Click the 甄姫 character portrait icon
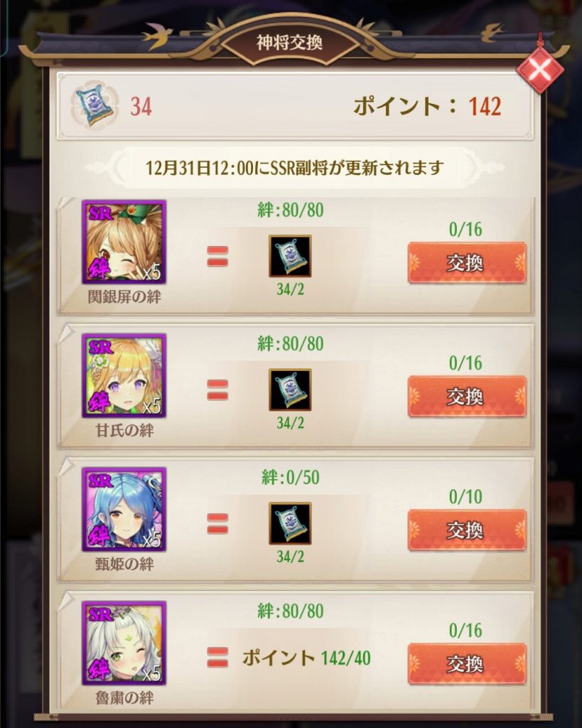This screenshot has width=582, height=728. click(x=124, y=509)
